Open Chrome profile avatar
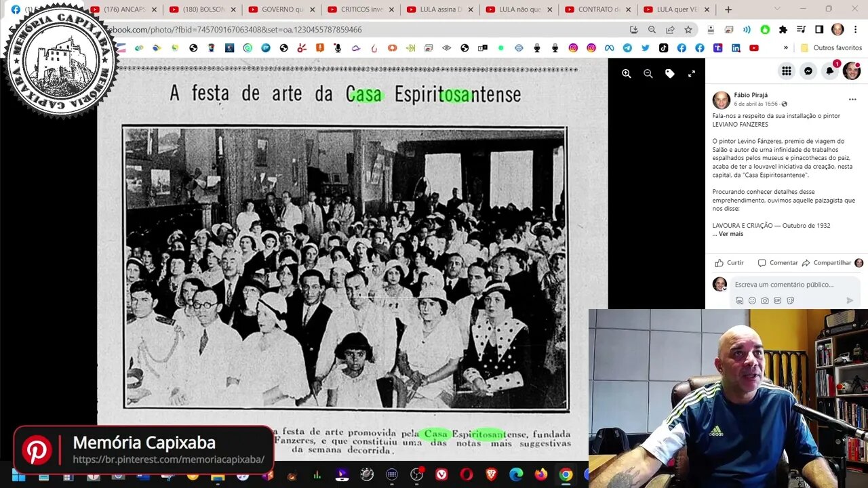The width and height of the screenshot is (868, 488). pos(837,30)
